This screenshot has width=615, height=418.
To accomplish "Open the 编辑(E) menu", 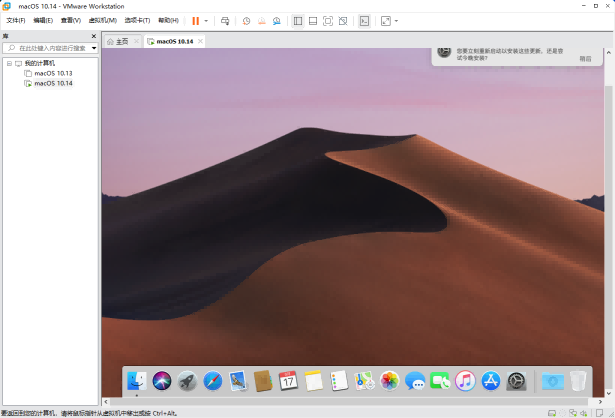I will pyautogui.click(x=43, y=20).
